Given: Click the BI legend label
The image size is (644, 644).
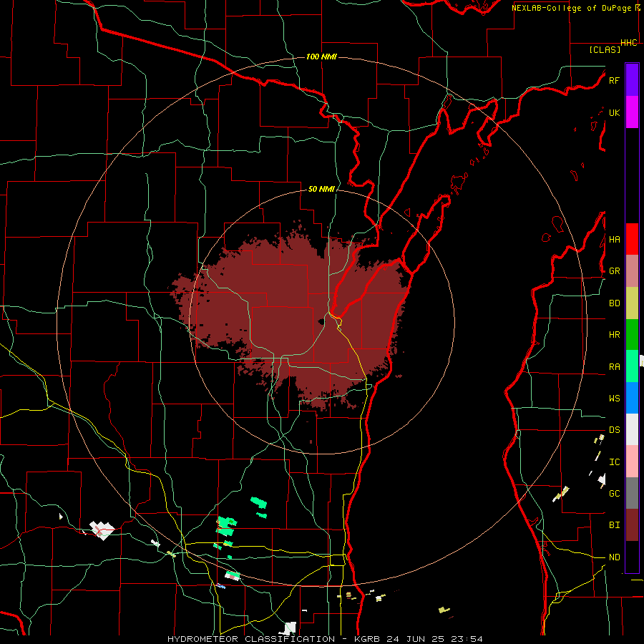Looking at the screenshot, I should point(615,525).
